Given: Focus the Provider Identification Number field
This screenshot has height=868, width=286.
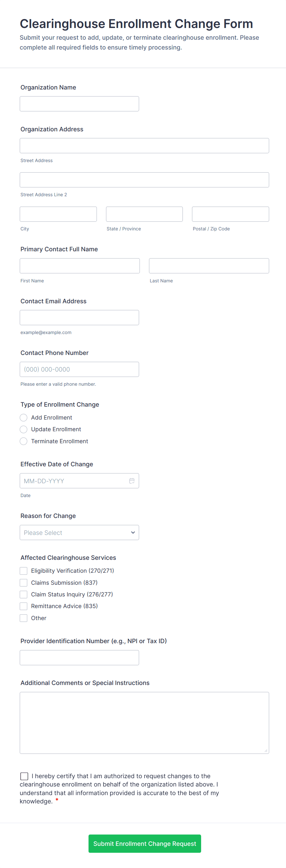Looking at the screenshot, I should coord(79,657).
